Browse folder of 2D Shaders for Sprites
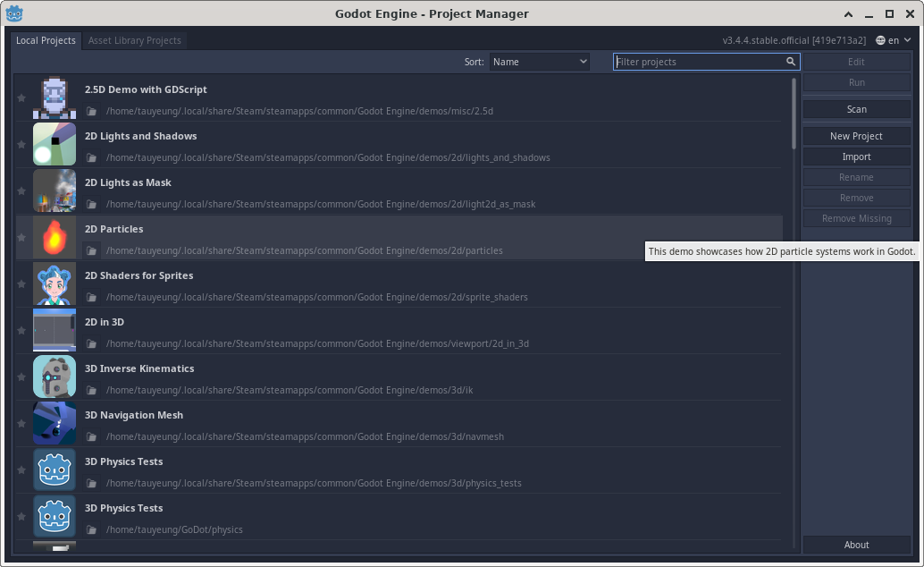This screenshot has width=924, height=567. 91,297
